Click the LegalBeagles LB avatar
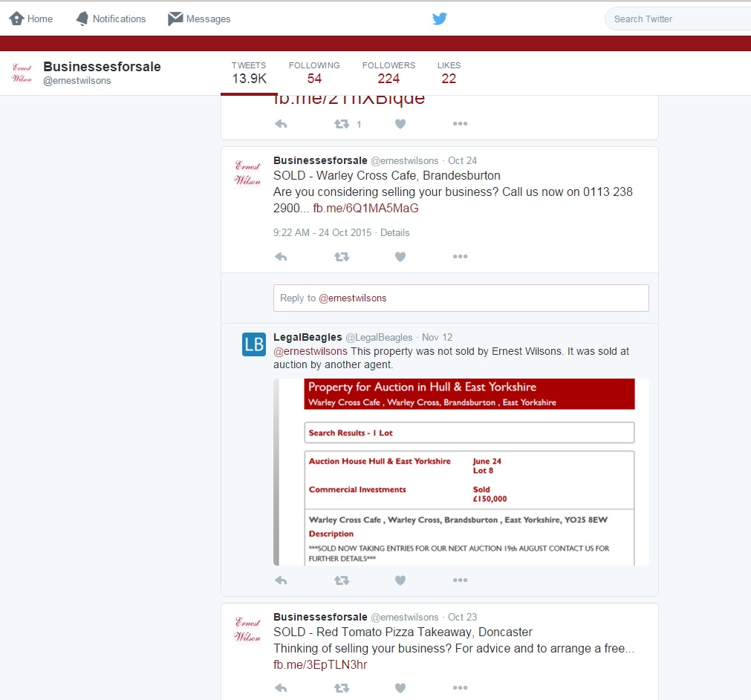 coord(254,344)
